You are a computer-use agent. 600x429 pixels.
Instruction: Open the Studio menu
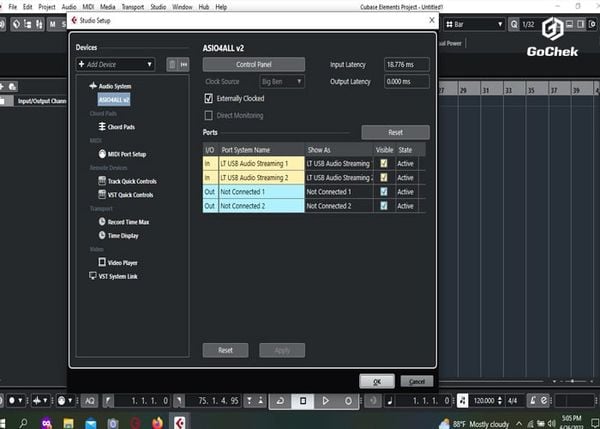coord(158,7)
